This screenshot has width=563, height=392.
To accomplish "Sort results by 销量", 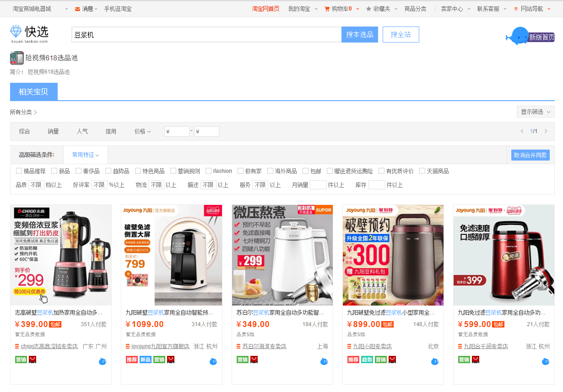I will coord(53,131).
